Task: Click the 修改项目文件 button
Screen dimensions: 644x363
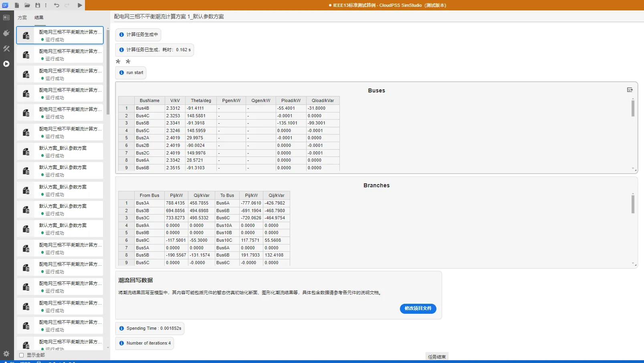Action: coord(418,309)
